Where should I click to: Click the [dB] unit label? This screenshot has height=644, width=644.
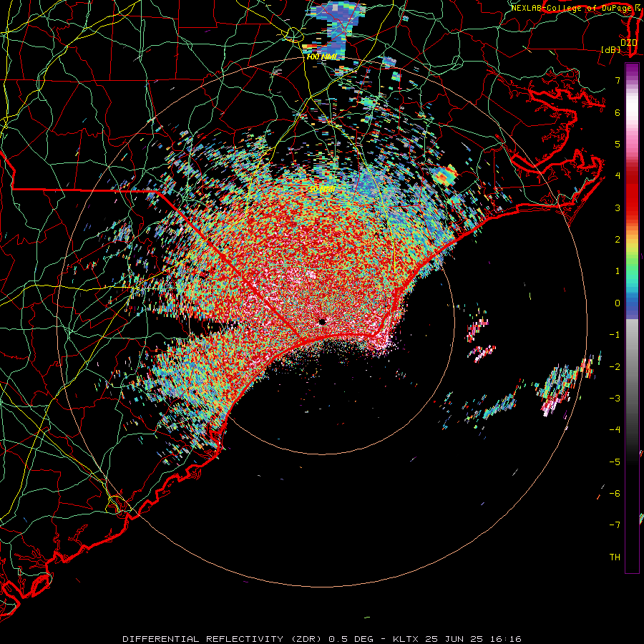611,49
